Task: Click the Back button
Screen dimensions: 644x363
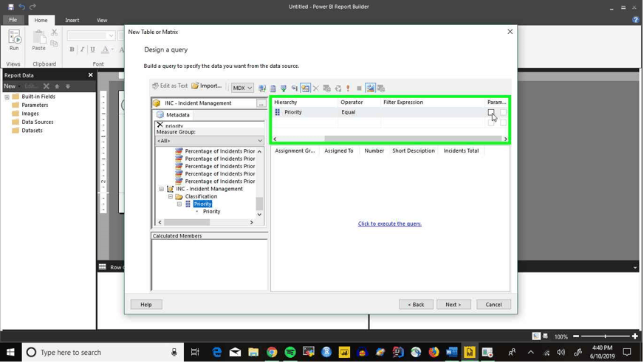Action: (416, 305)
